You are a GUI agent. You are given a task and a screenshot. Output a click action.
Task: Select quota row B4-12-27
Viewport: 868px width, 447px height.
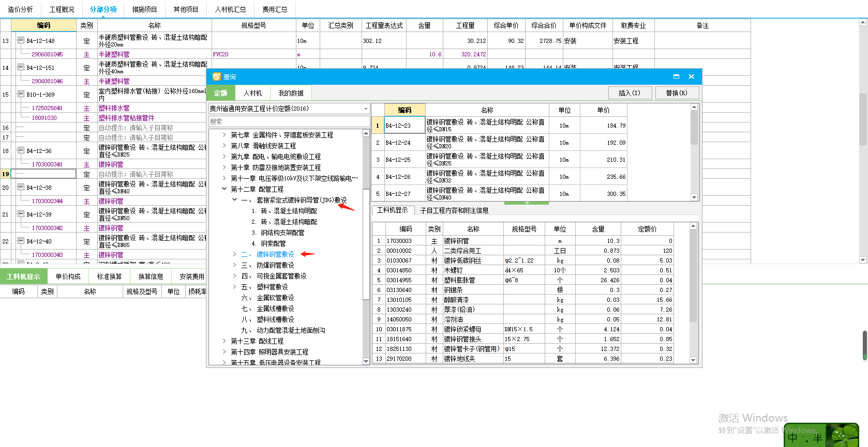tap(499, 194)
